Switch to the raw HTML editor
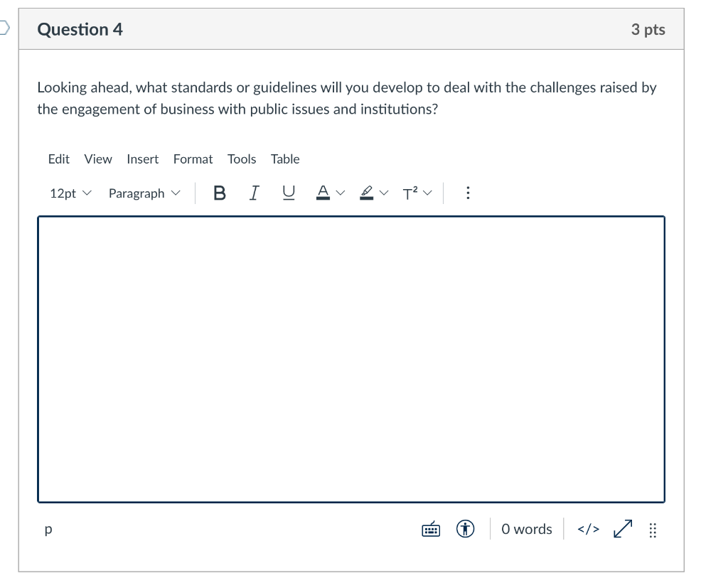 [x=588, y=529]
